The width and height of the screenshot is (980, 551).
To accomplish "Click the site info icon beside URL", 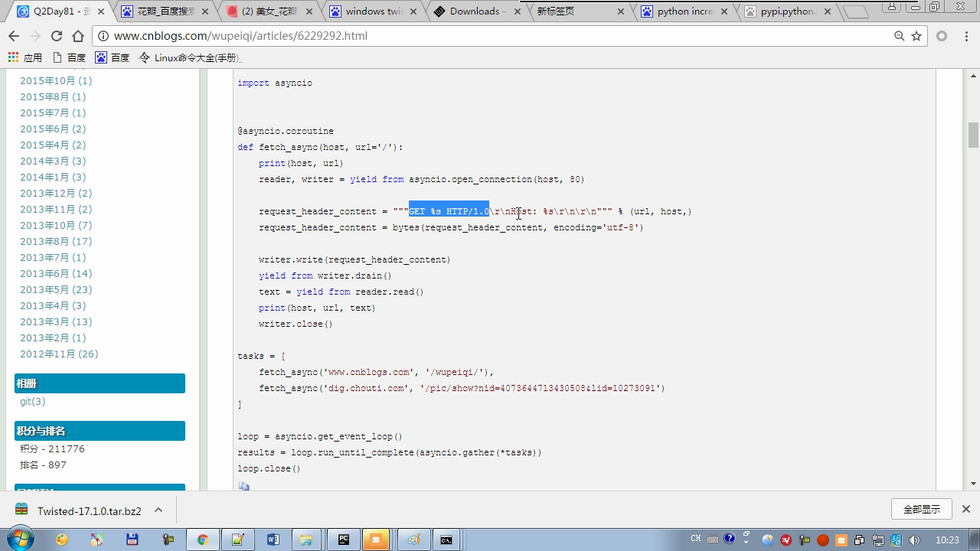I will [x=104, y=36].
